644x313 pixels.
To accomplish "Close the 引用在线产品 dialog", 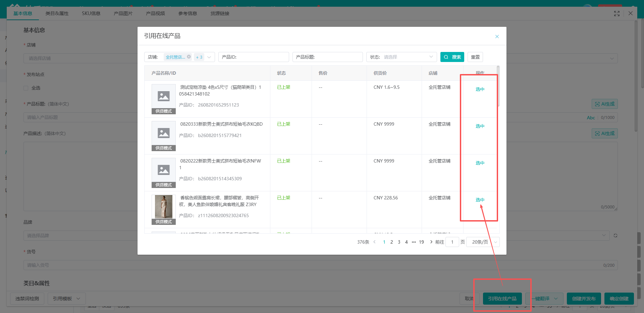I will click(497, 37).
